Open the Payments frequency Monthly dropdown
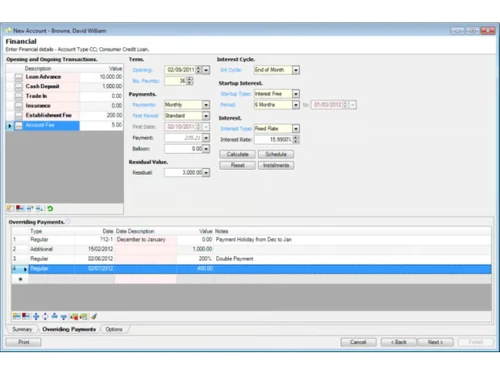 tap(206, 105)
